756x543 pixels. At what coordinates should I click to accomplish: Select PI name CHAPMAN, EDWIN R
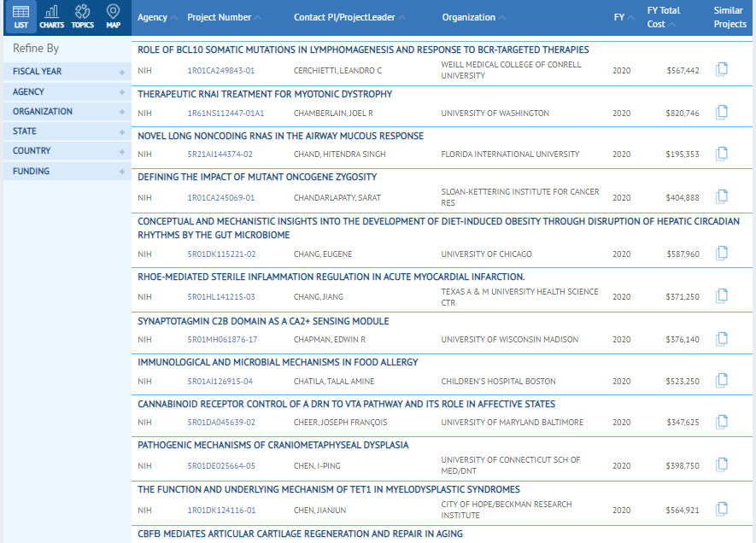pyautogui.click(x=329, y=340)
